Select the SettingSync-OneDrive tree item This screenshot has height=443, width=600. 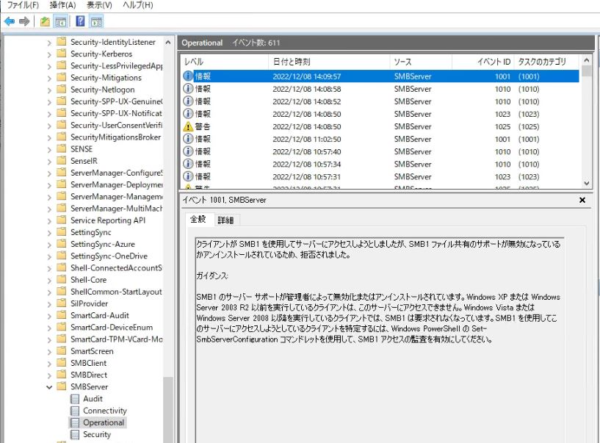click(x=109, y=256)
